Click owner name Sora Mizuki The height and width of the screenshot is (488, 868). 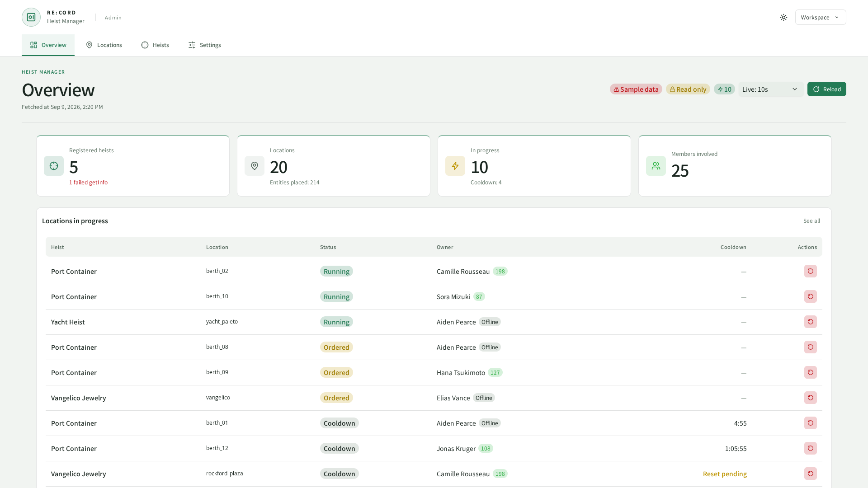point(453,296)
